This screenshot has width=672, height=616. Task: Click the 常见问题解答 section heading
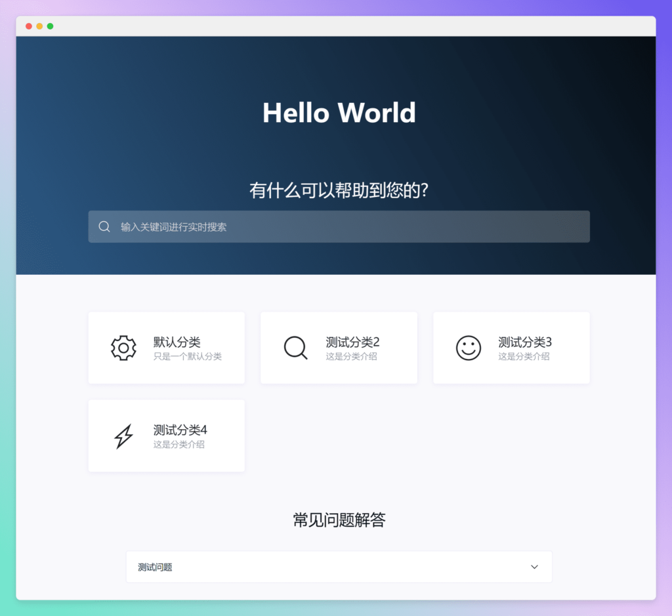click(x=339, y=520)
